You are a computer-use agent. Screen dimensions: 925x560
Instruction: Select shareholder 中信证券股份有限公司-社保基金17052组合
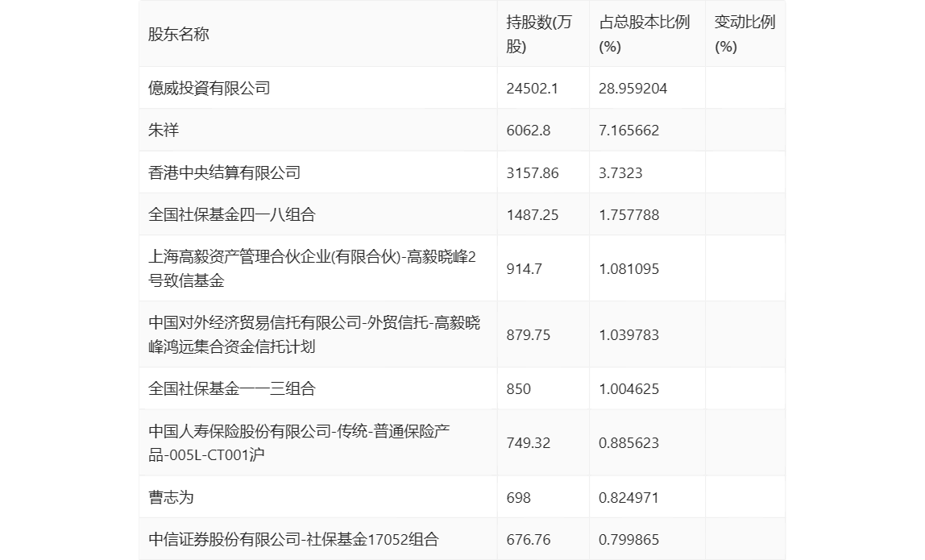pos(294,539)
